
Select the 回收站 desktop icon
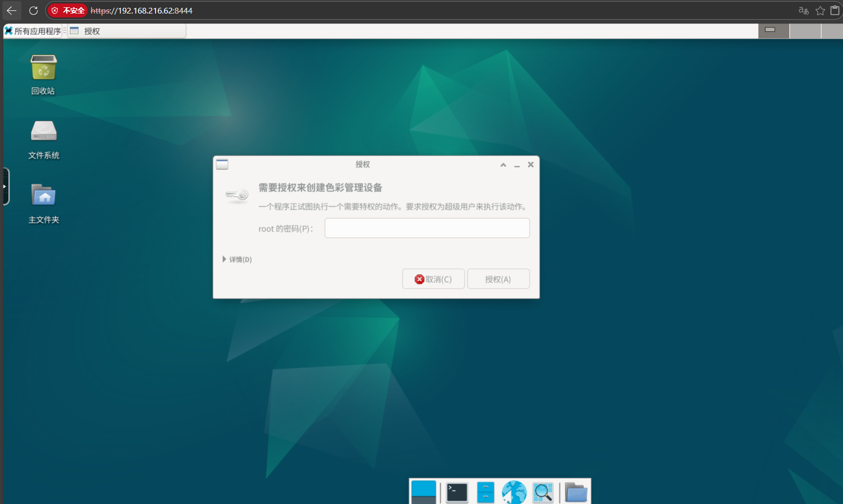tap(43, 75)
